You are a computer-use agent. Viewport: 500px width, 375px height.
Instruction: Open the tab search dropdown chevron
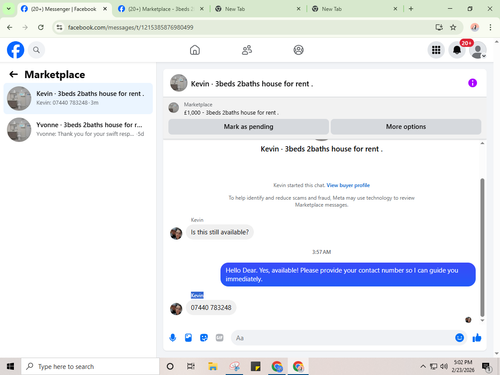9,9
